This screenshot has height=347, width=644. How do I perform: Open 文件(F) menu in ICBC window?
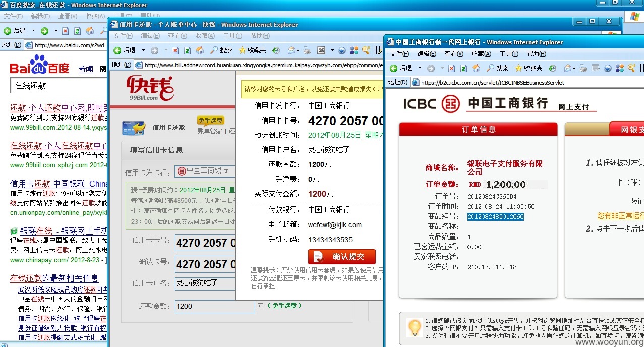click(399, 54)
